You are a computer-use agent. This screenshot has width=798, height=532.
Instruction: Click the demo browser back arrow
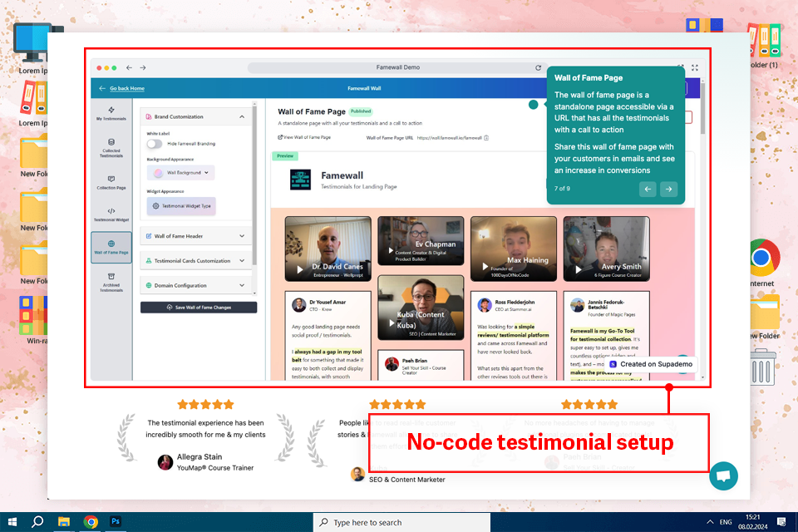coord(130,67)
